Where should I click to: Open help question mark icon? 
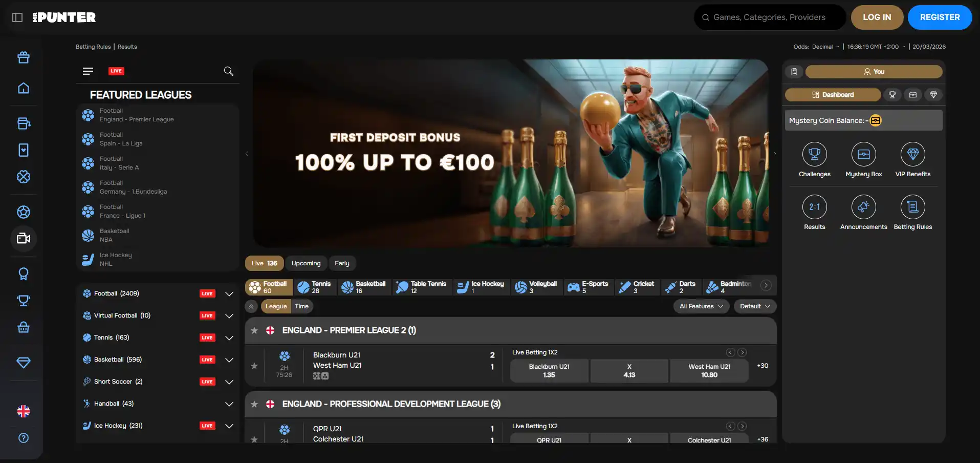[24, 438]
